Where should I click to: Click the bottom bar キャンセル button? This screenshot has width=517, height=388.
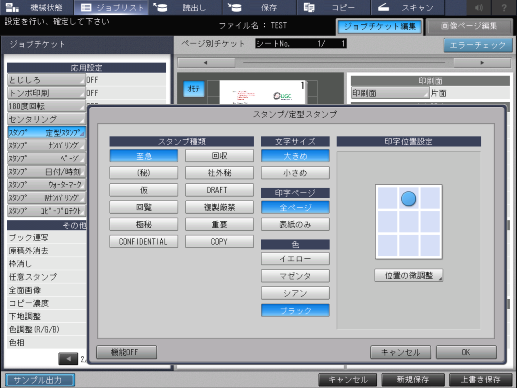348,380
